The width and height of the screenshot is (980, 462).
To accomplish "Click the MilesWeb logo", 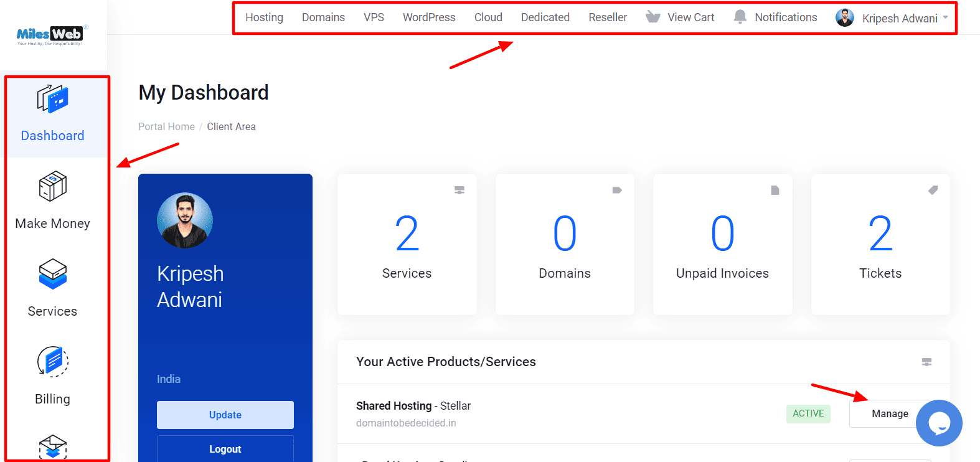I will 52,35.
